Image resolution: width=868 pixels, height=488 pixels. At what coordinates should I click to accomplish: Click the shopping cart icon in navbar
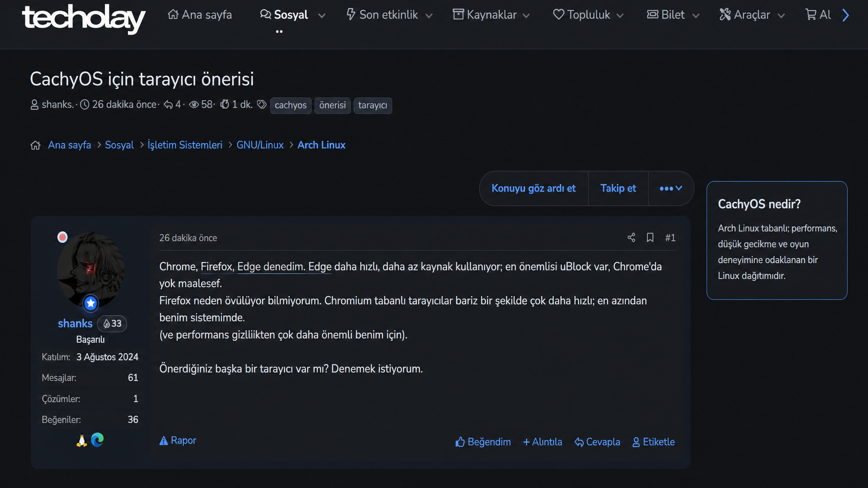click(x=811, y=15)
